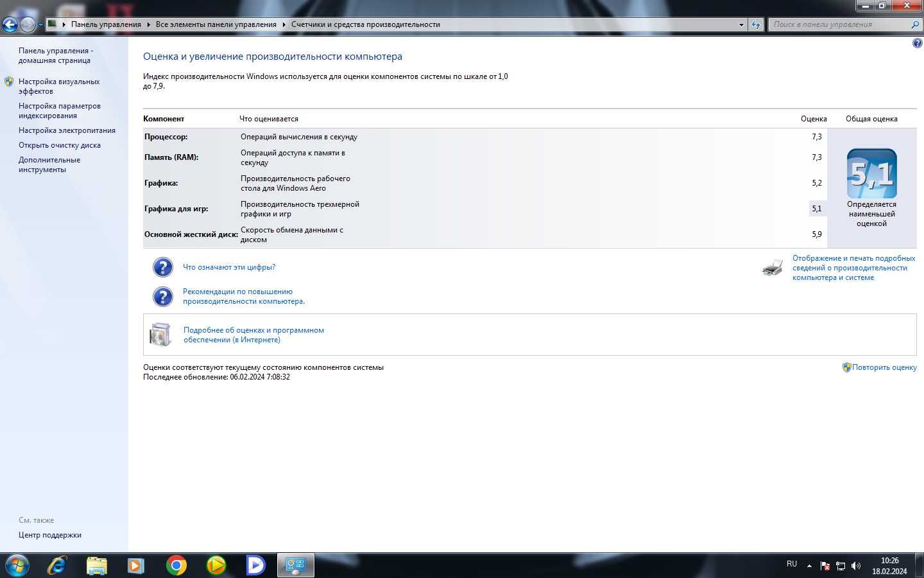924x578 pixels.
Task: Select the 'Память (RAM):' row label
Action: click(x=171, y=157)
